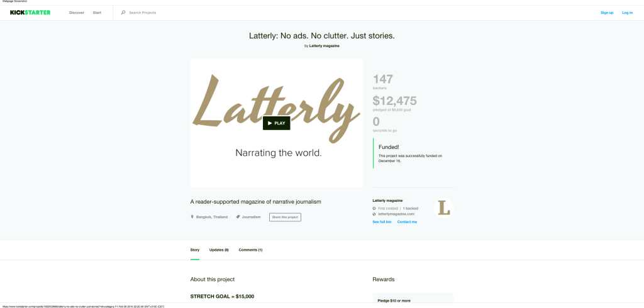Click the Share this project button
644x308 pixels.
pos(285,217)
